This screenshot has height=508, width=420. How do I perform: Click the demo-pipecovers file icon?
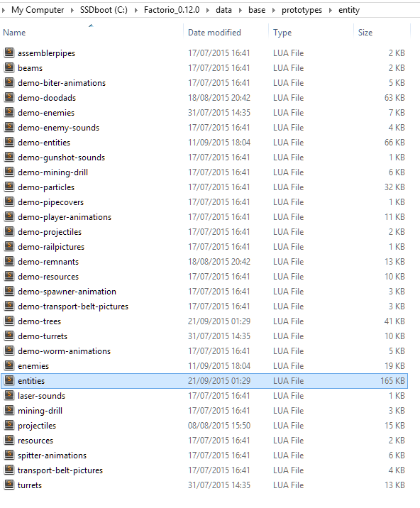pos(9,201)
